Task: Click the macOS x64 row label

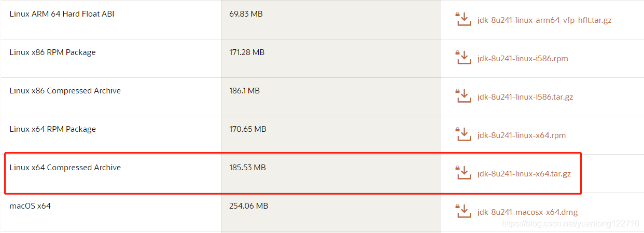Action: tap(30, 206)
